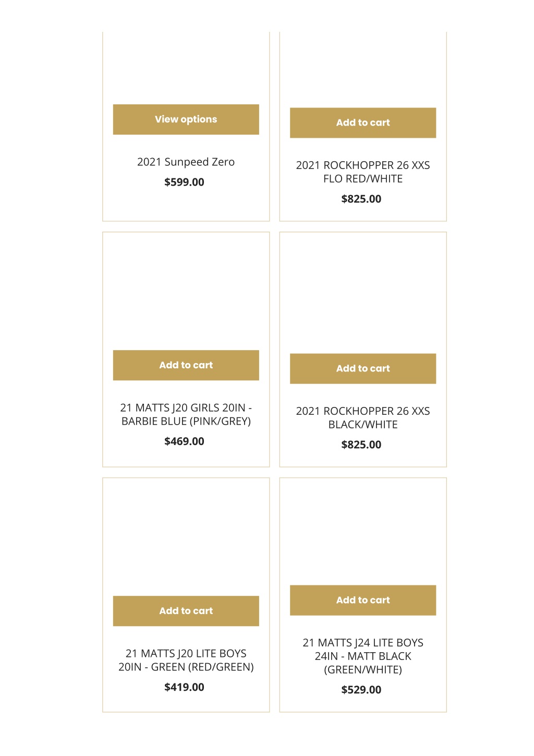
Task: Click the $419.00 price label
Action: coord(184,687)
